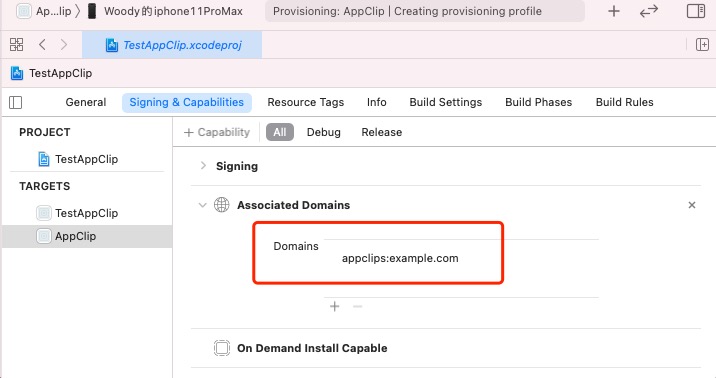Open the General tab
Screen dimensions: 716x378
coord(86,102)
